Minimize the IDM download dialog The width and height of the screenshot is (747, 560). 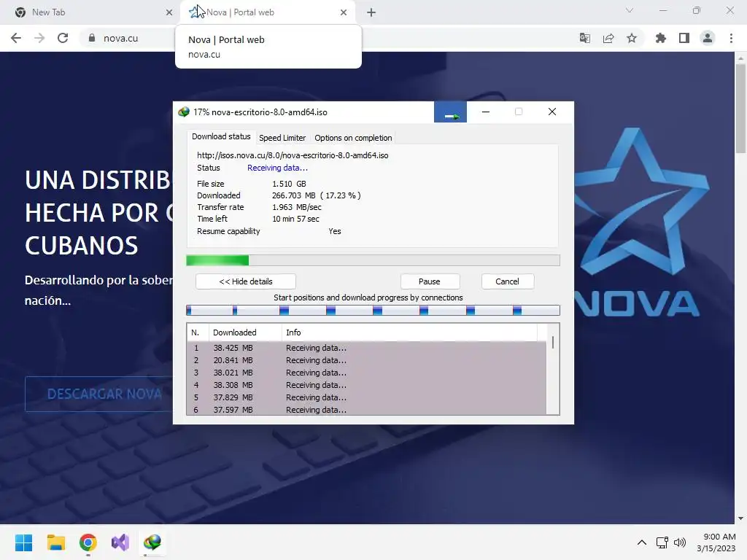485,112
